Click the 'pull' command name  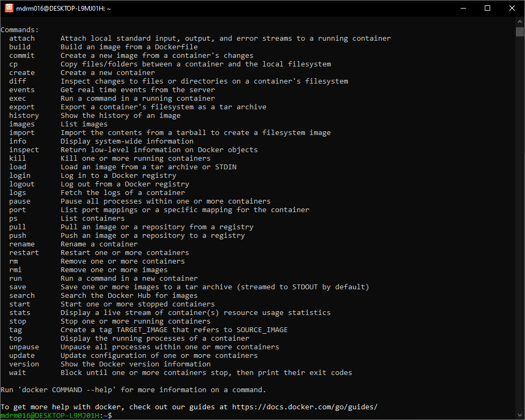pyautogui.click(x=18, y=227)
